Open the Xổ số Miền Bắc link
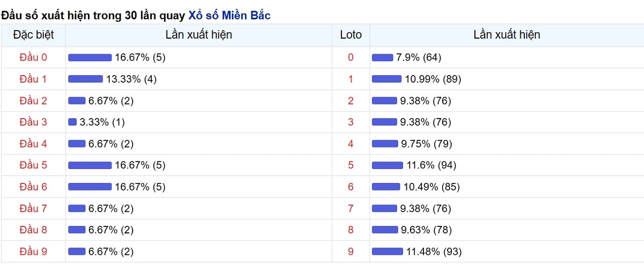The height and width of the screenshot is (264, 644). click(229, 16)
